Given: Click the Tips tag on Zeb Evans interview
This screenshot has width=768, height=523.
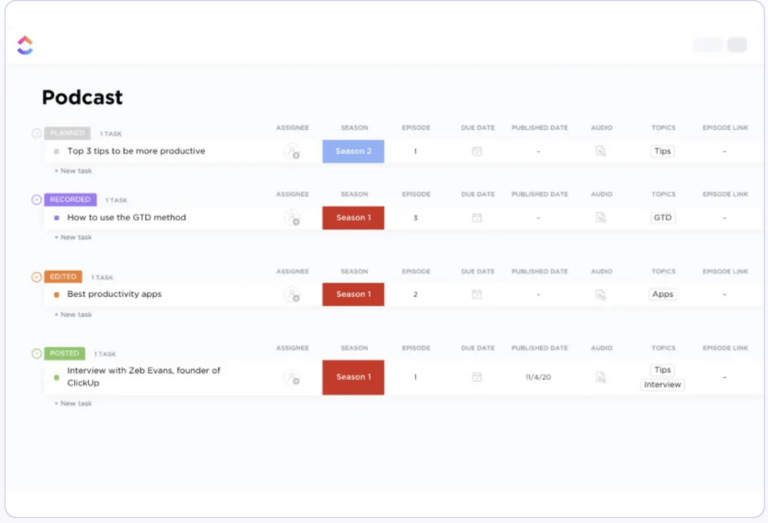Looking at the screenshot, I should [662, 370].
